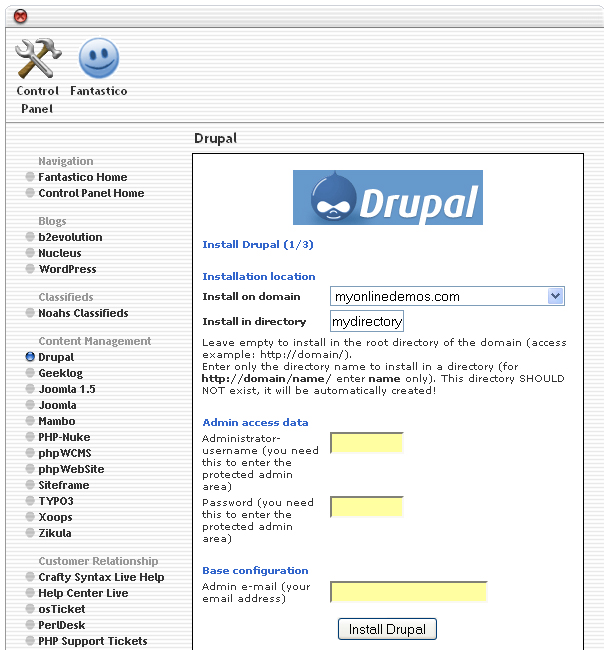This screenshot has width=604, height=650.
Task: Select Geeklog in the sidebar
Action: [61, 373]
